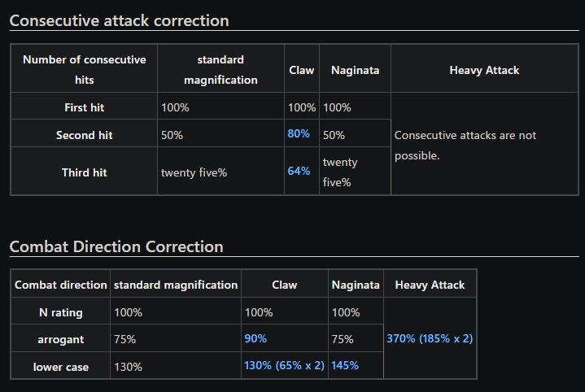Image resolution: width=585 pixels, height=392 pixels.
Task: Click the Consecutive attacks are not possible text
Action: 465,146
